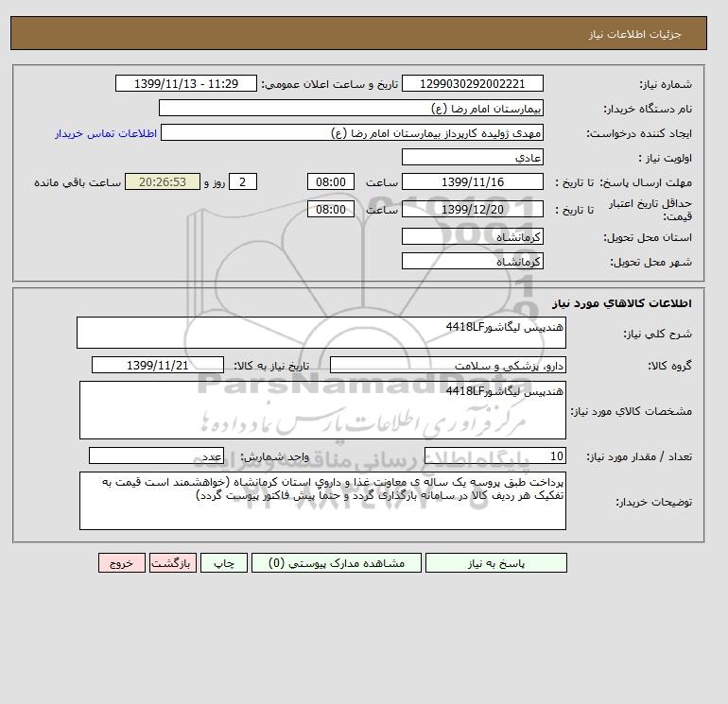The image size is (728, 704).
Task: Click goods need date 1399/11/21
Action: 158,365
